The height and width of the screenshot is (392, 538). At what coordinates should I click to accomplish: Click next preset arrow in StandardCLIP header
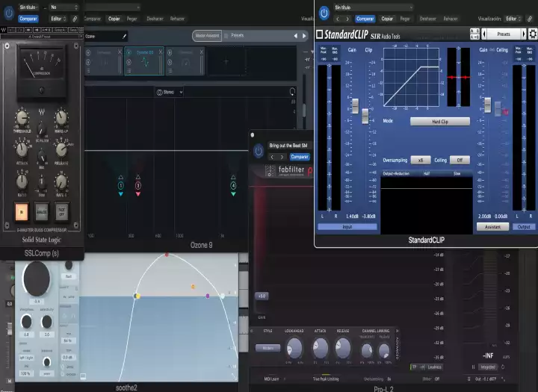click(347, 19)
